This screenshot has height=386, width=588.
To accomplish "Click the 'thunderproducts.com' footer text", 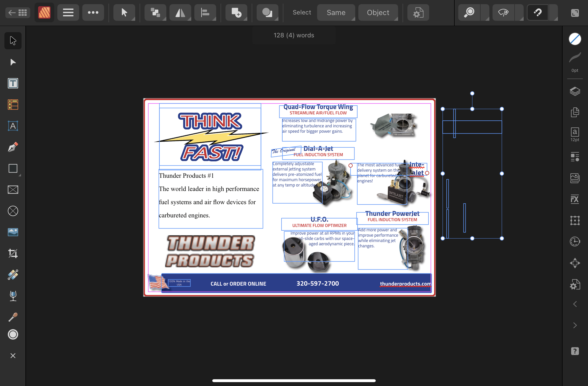I will 405,284.
